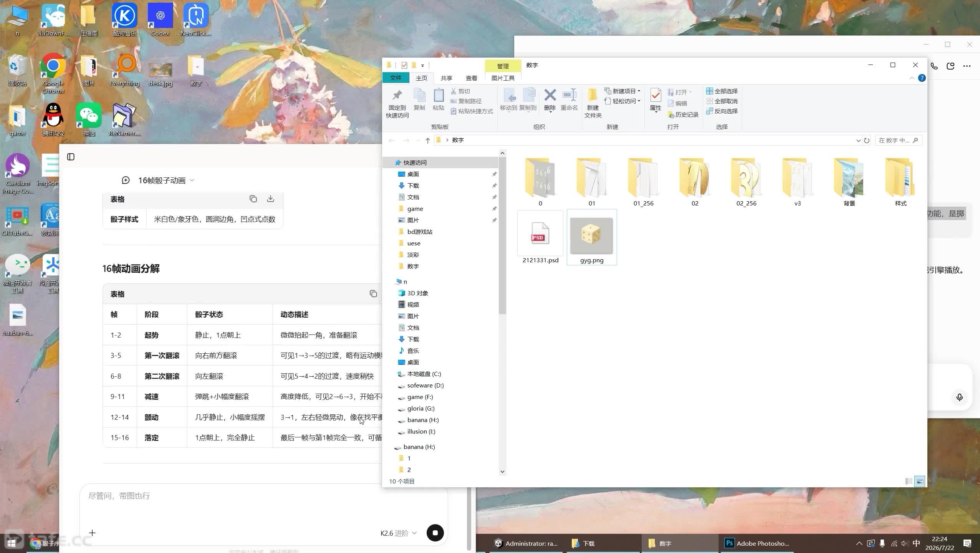Click the plus attach button in chat

[92, 533]
